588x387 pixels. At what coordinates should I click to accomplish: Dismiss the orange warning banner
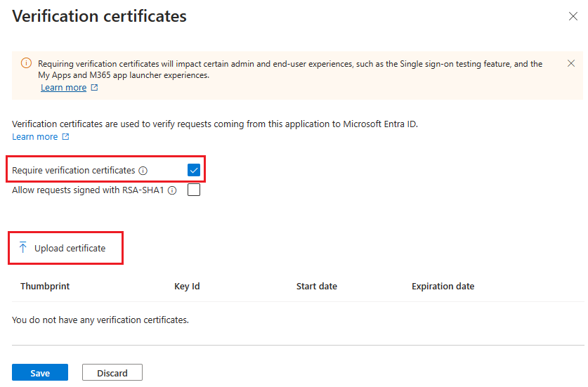point(570,63)
